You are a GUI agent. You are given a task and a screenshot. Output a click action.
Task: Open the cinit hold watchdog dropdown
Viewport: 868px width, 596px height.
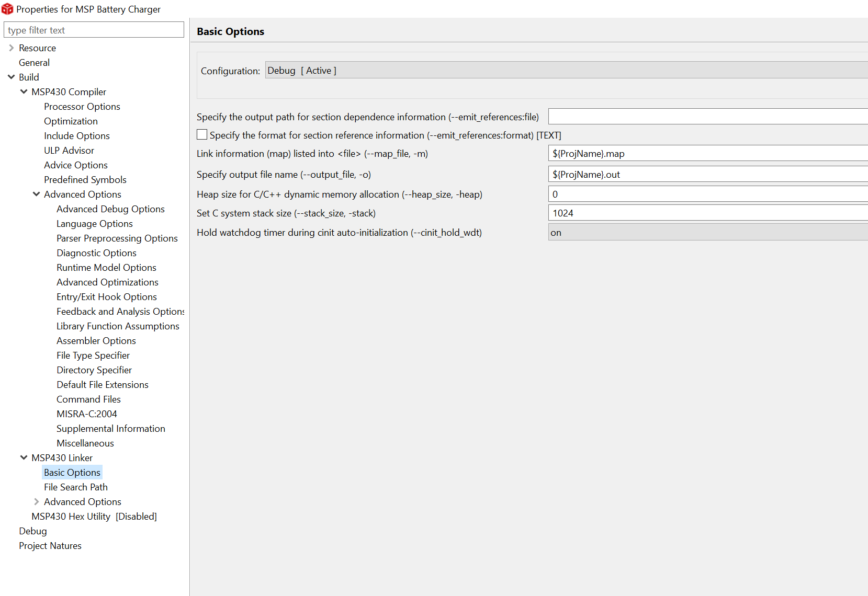(x=706, y=233)
